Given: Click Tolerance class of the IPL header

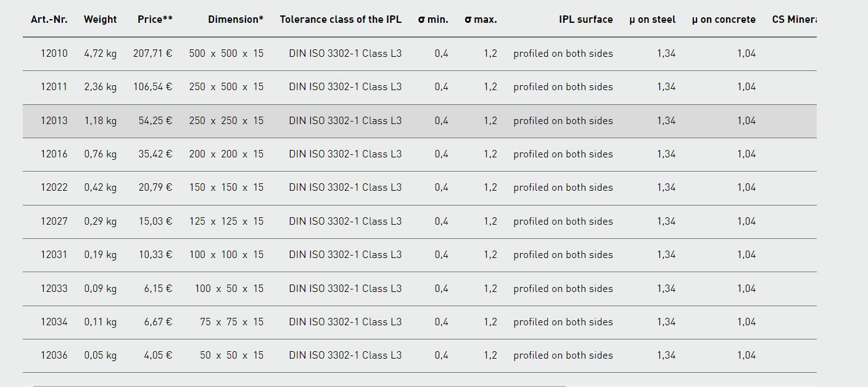Looking at the screenshot, I should click(x=341, y=20).
